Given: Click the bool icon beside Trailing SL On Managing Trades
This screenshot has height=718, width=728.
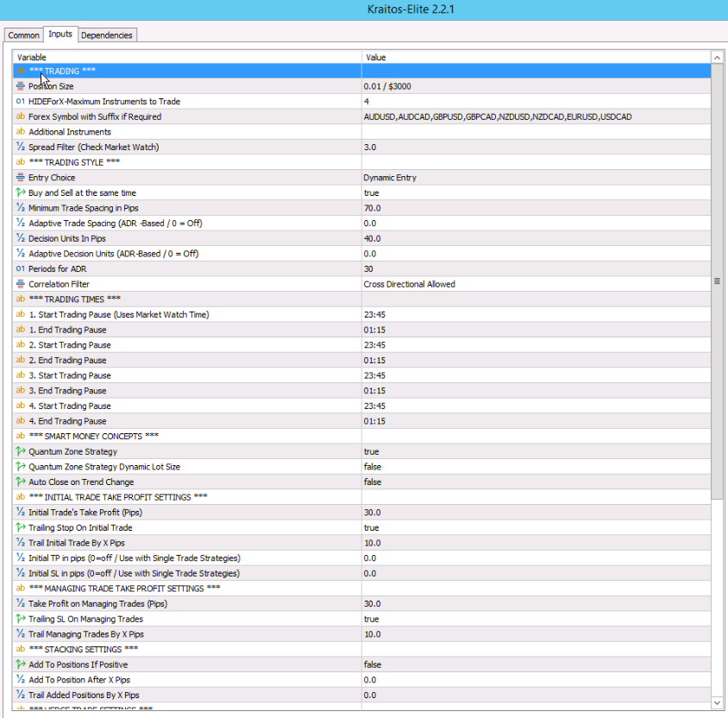Looking at the screenshot, I should [x=21, y=619].
